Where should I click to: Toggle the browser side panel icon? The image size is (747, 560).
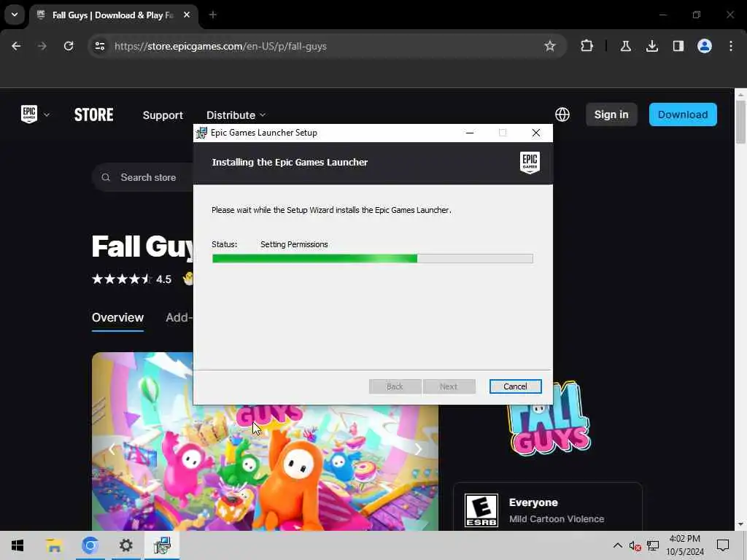(x=678, y=46)
